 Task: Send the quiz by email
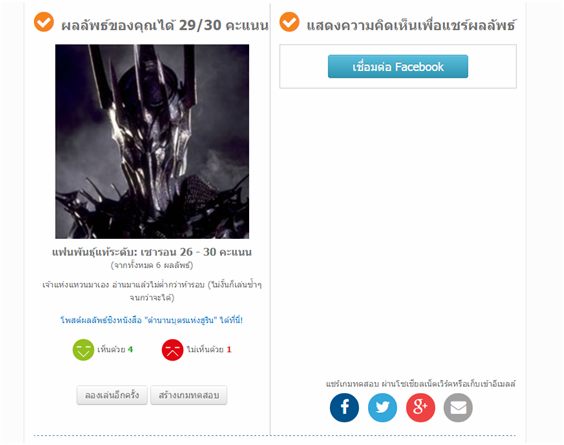pos(458,408)
